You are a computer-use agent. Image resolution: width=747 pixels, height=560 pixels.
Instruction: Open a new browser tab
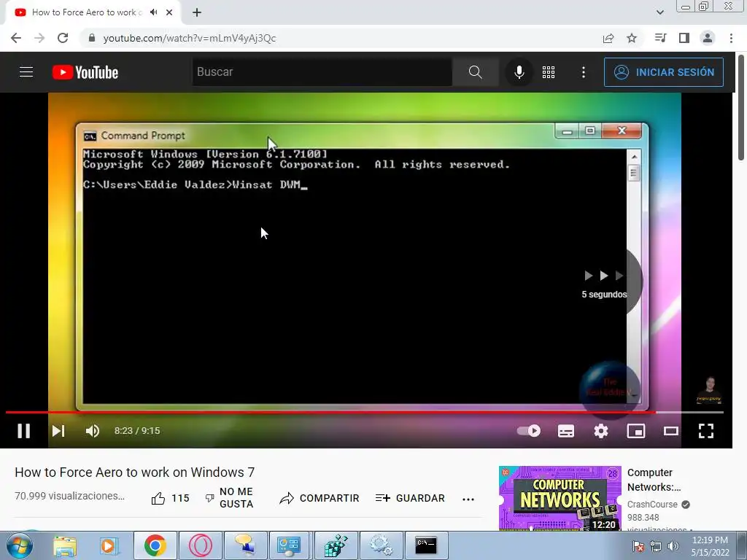(197, 12)
